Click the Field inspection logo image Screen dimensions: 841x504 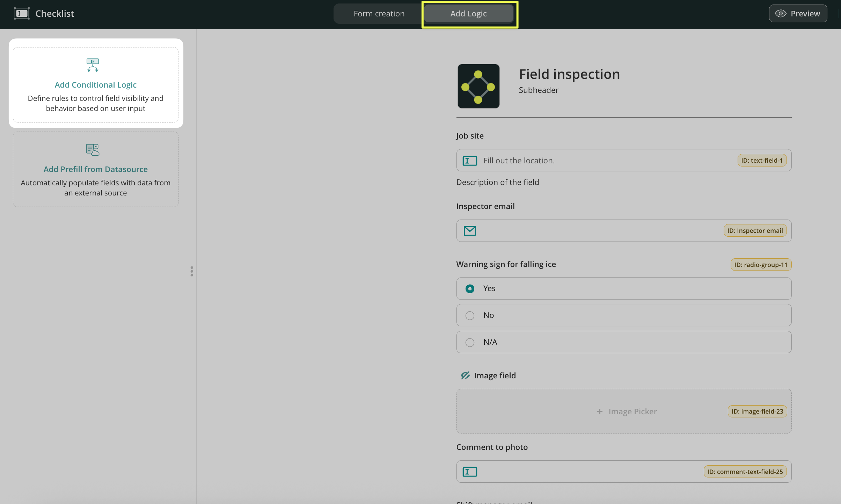click(478, 86)
